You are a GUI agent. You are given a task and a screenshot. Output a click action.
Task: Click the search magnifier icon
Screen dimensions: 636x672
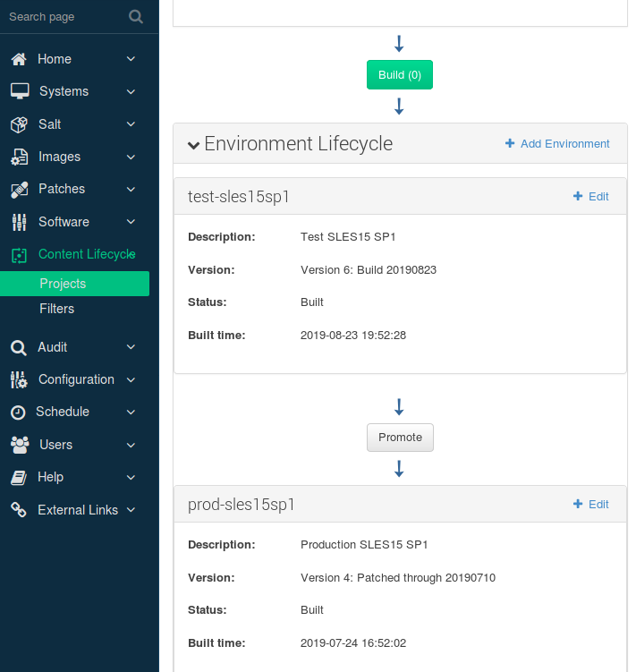135,16
